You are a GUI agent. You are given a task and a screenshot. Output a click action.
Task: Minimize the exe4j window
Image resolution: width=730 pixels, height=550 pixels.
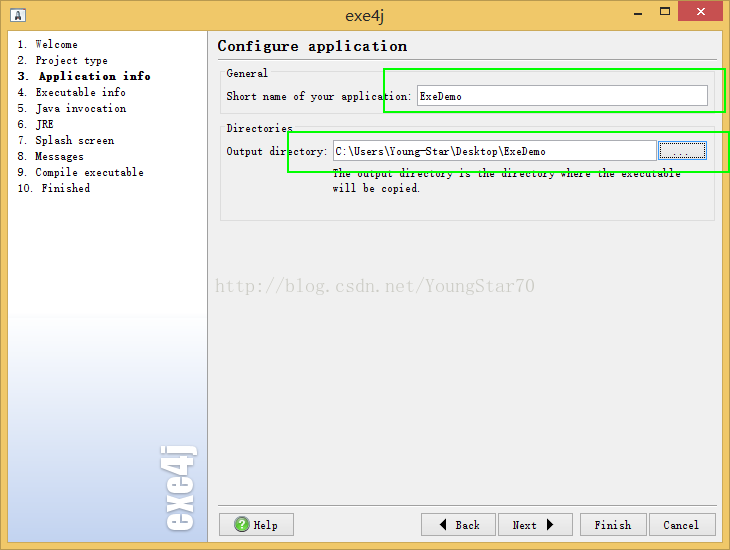tap(638, 12)
